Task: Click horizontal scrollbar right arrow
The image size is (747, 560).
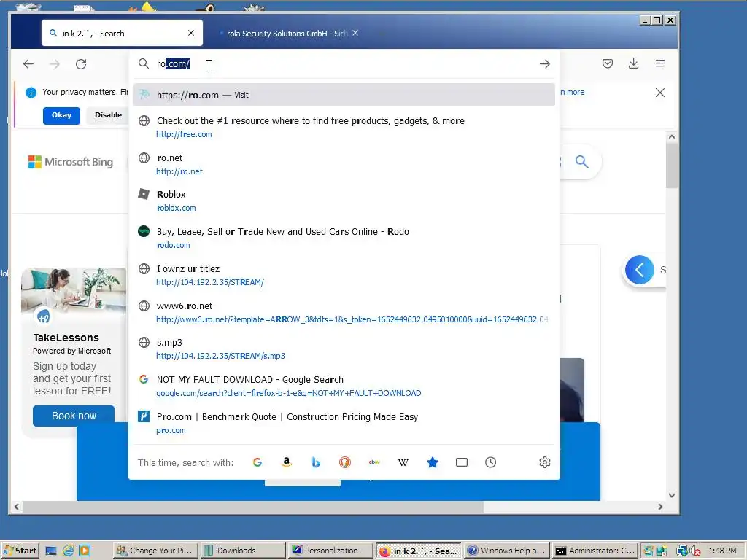Action: [660, 507]
